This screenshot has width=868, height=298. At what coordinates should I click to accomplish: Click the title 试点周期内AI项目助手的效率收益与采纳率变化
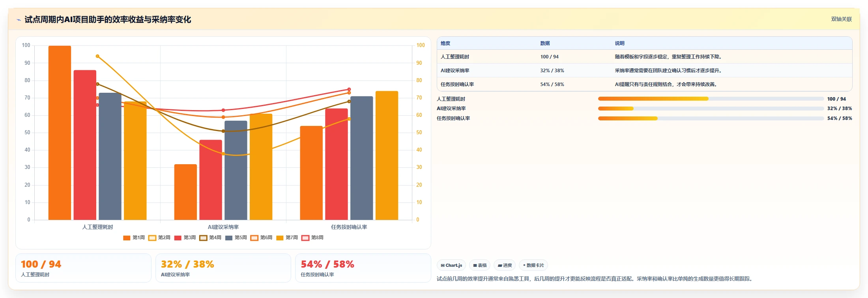108,20
